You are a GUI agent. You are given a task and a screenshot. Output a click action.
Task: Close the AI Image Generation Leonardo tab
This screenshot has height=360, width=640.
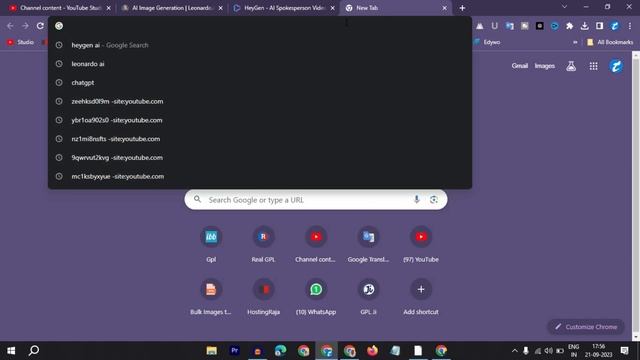(x=220, y=8)
